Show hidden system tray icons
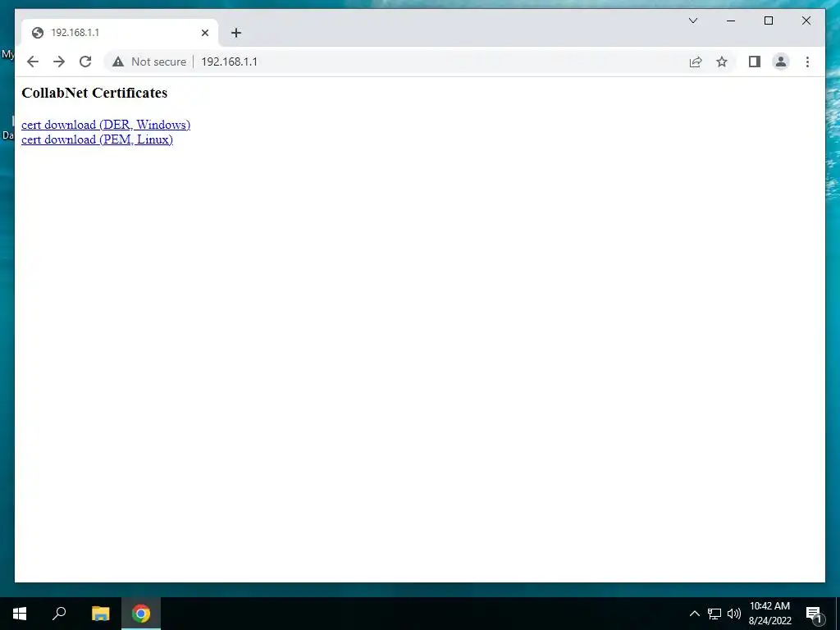Screen dimensions: 840x630 click(x=694, y=614)
